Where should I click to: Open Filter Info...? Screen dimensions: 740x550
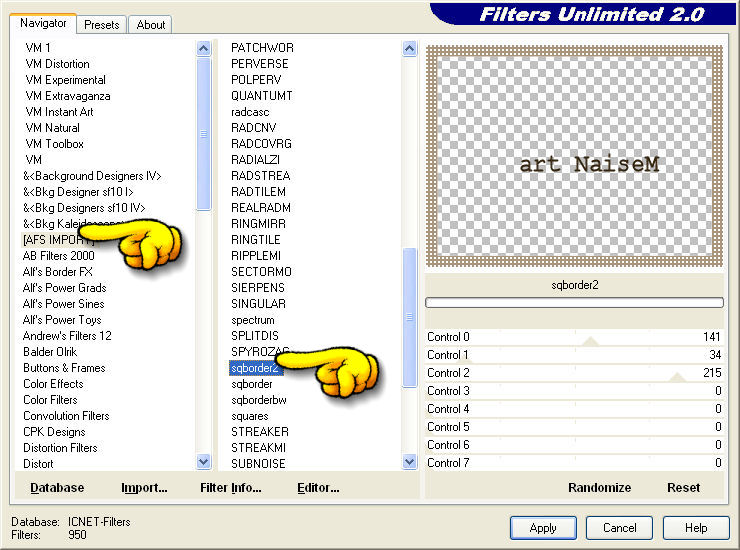pyautogui.click(x=230, y=488)
